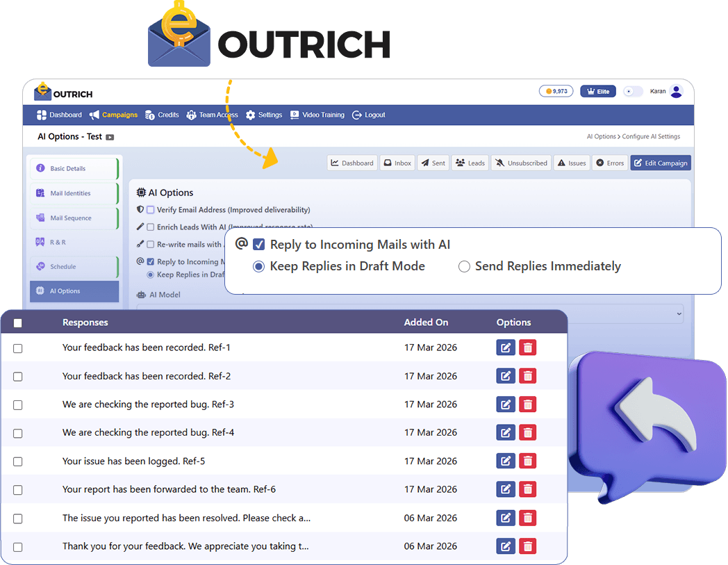Uncheck Reply to Incoming Mails with AI
728x565 pixels.
tap(259, 245)
